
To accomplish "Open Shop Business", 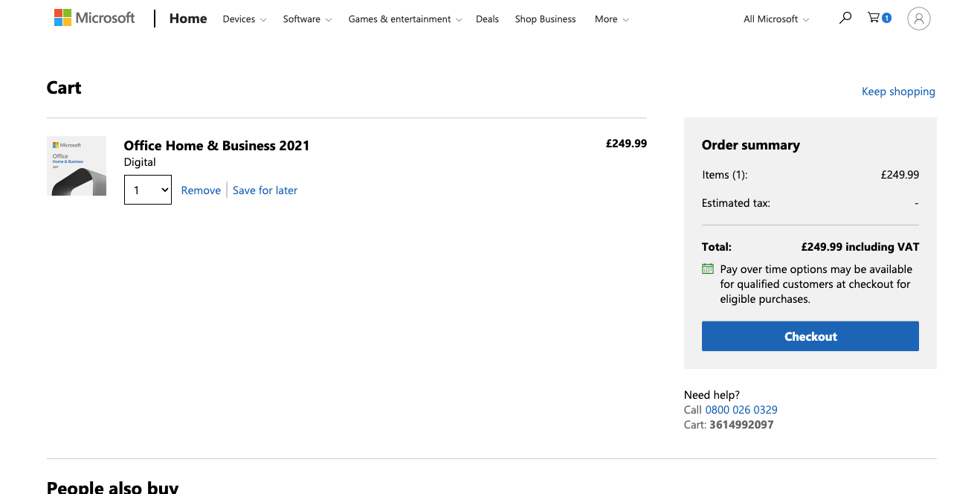I will (x=545, y=19).
